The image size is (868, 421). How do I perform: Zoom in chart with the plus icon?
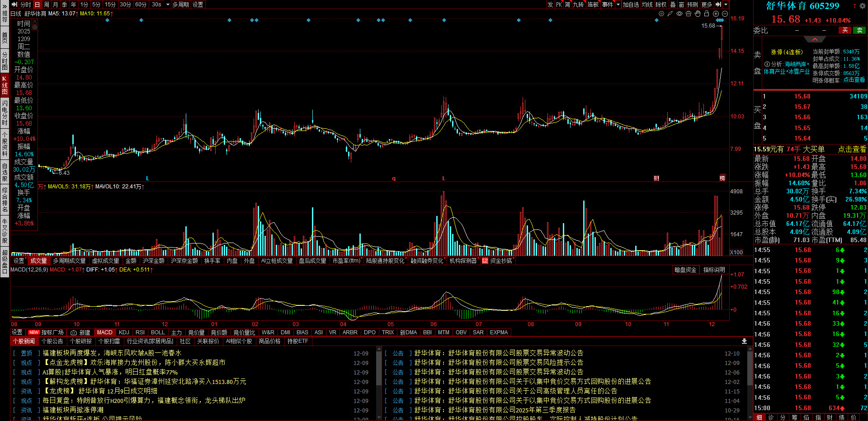click(x=716, y=14)
